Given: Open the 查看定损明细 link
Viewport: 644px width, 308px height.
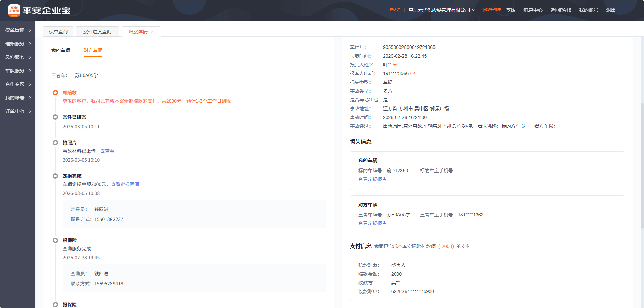Looking at the screenshot, I should coord(125,184).
